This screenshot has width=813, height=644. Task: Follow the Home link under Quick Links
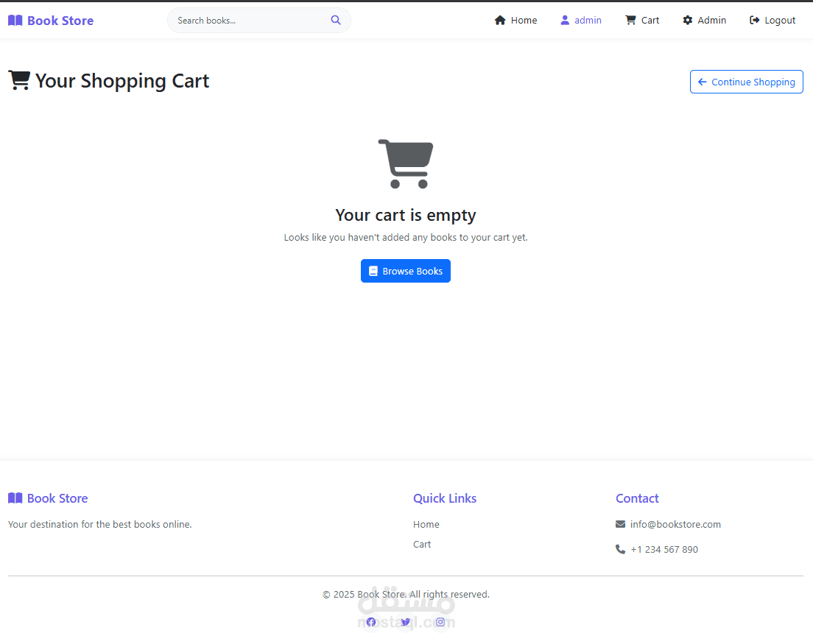tap(426, 525)
